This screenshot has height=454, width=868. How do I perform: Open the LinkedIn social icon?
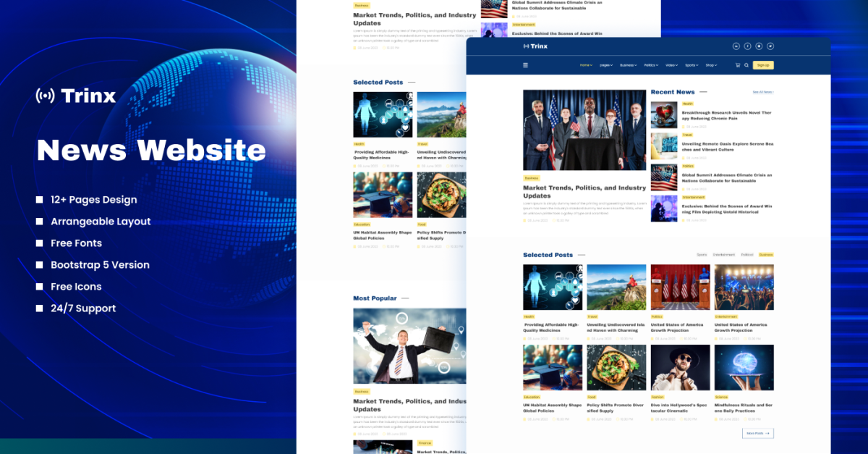point(736,46)
